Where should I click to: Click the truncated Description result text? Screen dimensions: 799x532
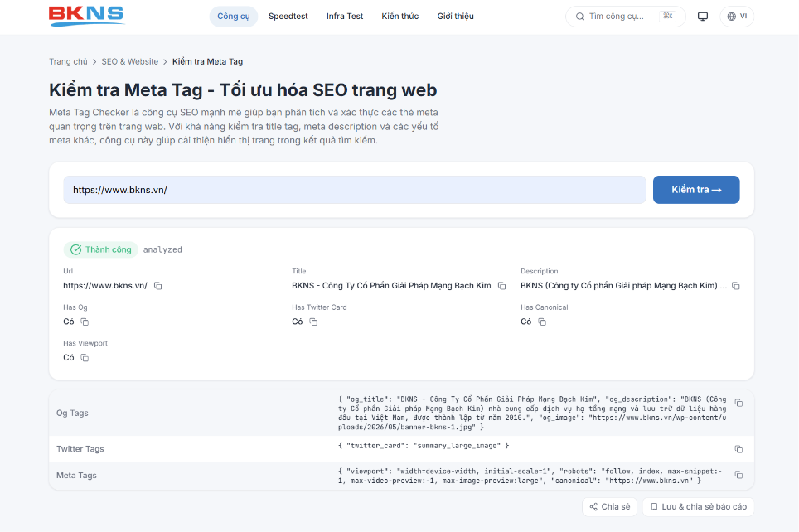(x=624, y=286)
